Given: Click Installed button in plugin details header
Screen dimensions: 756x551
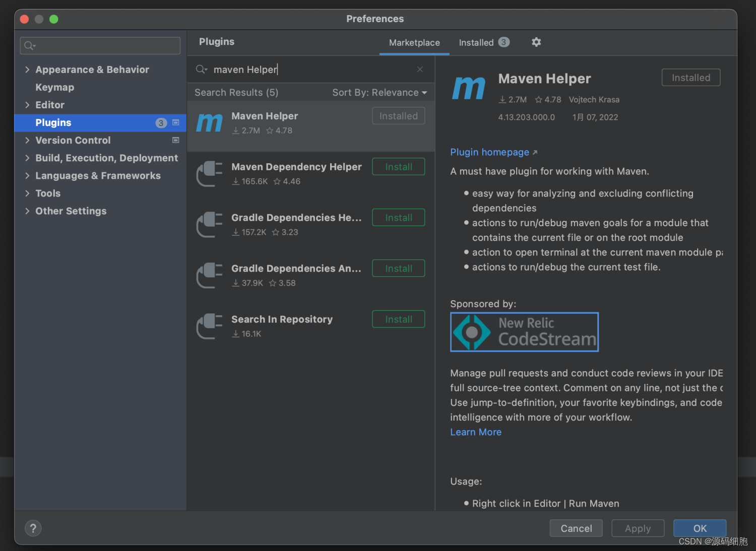Looking at the screenshot, I should (x=691, y=78).
